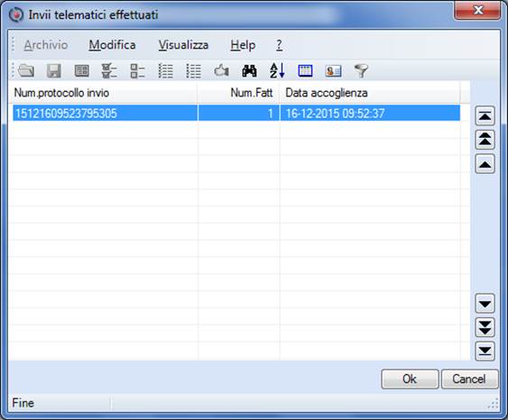
Task: Click the select all checklist icon
Action: 109,70
